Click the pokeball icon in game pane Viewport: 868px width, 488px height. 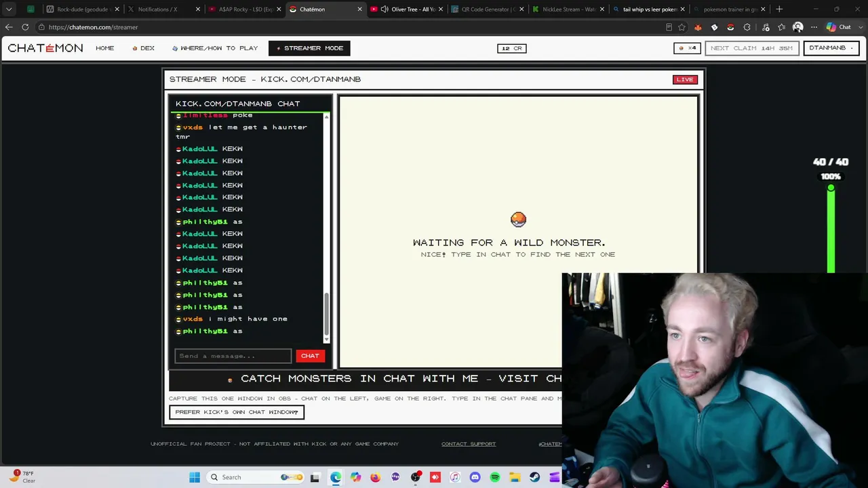click(x=518, y=219)
